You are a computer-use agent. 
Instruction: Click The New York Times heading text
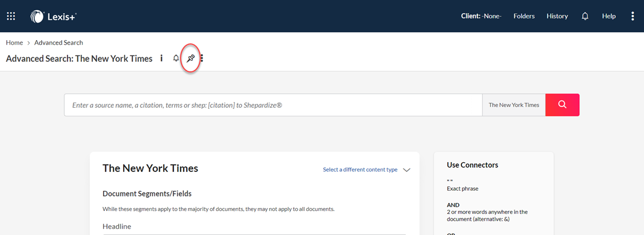[151, 168]
